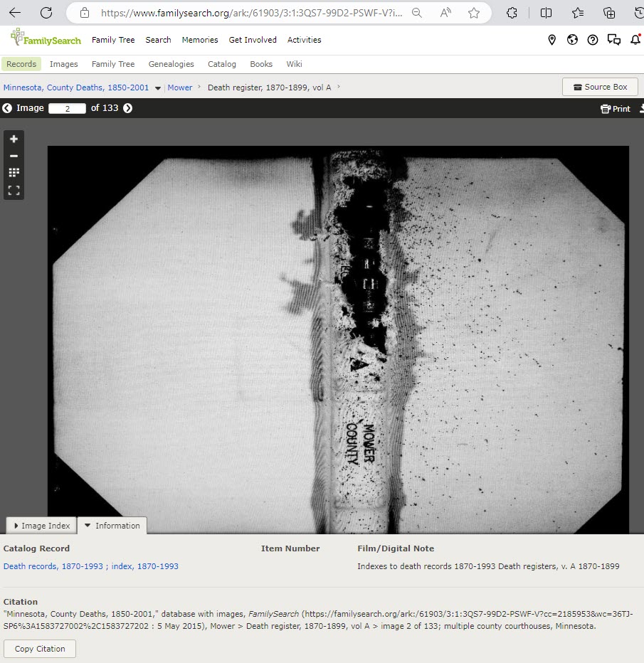This screenshot has width=644, height=663.
Task: Click the language globe icon
Action: [x=572, y=40]
